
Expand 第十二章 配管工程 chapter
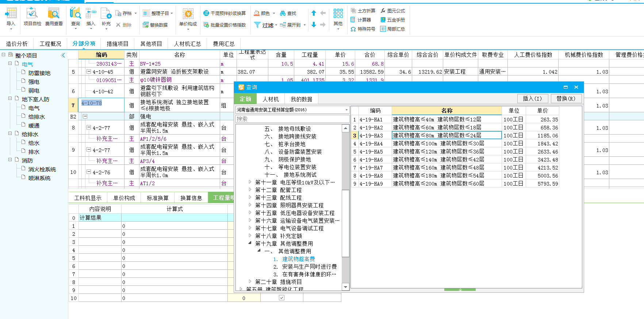click(x=250, y=190)
